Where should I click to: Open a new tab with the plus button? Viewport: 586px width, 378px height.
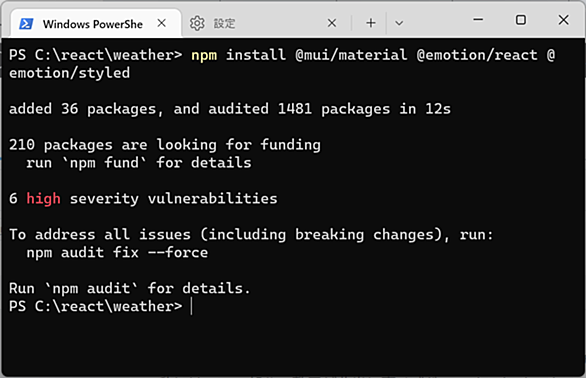pyautogui.click(x=371, y=23)
